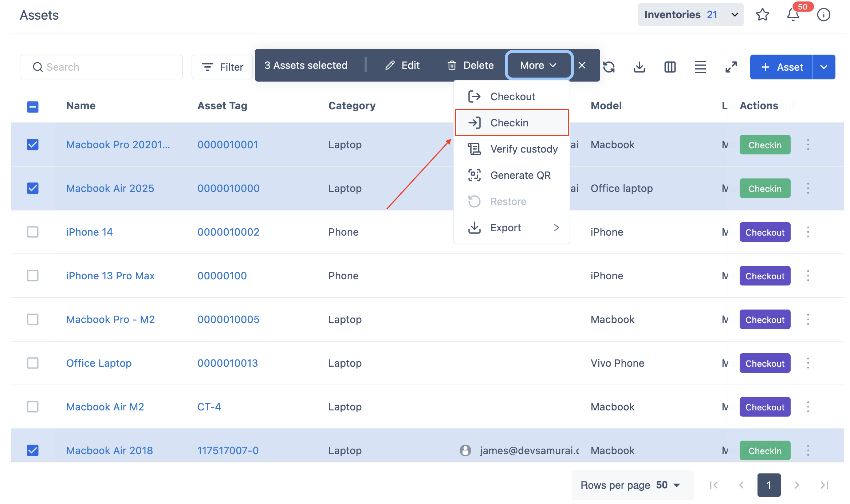850x504 pixels.
Task: Expand the Asset button dropdown arrow
Action: (824, 67)
